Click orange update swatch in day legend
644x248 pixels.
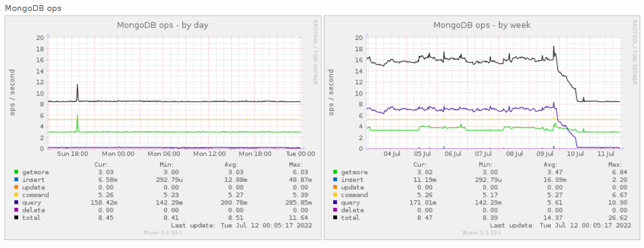(16, 187)
